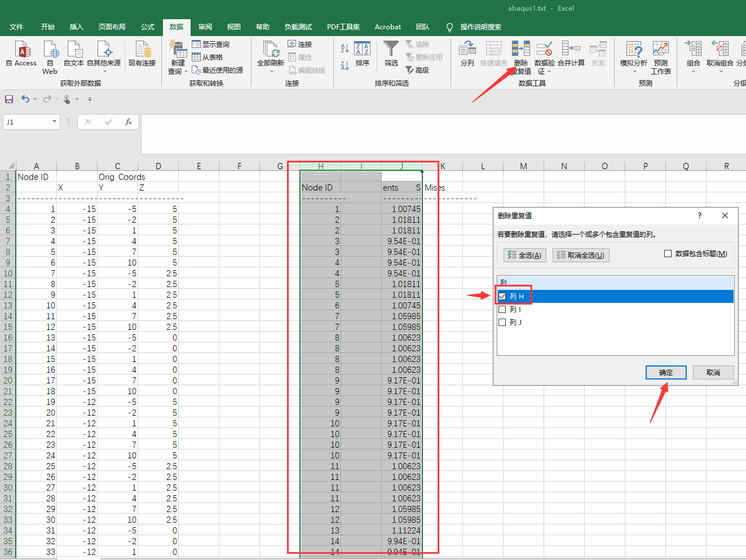Click 取消全选(U) in the dialog
The image size is (746, 560).
pyautogui.click(x=581, y=255)
